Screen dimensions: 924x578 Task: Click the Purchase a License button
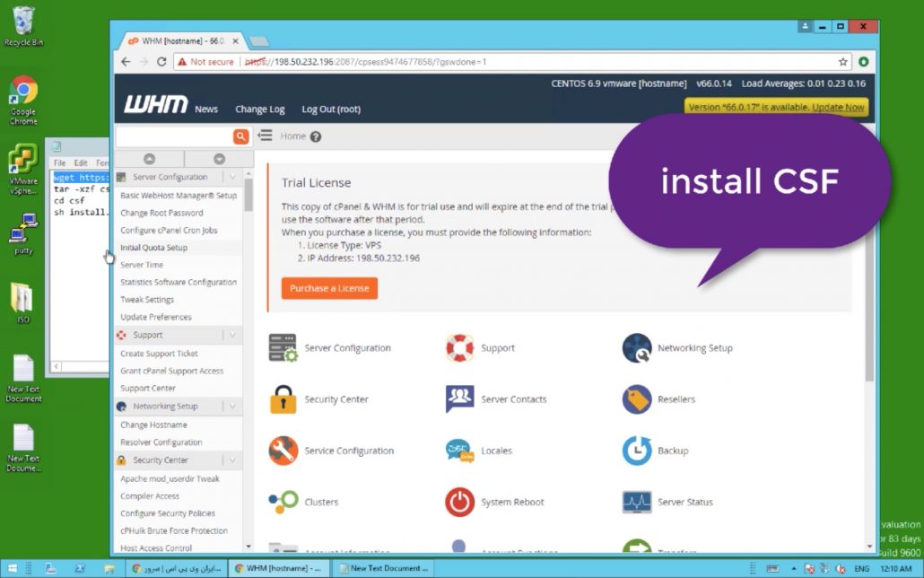[329, 288]
